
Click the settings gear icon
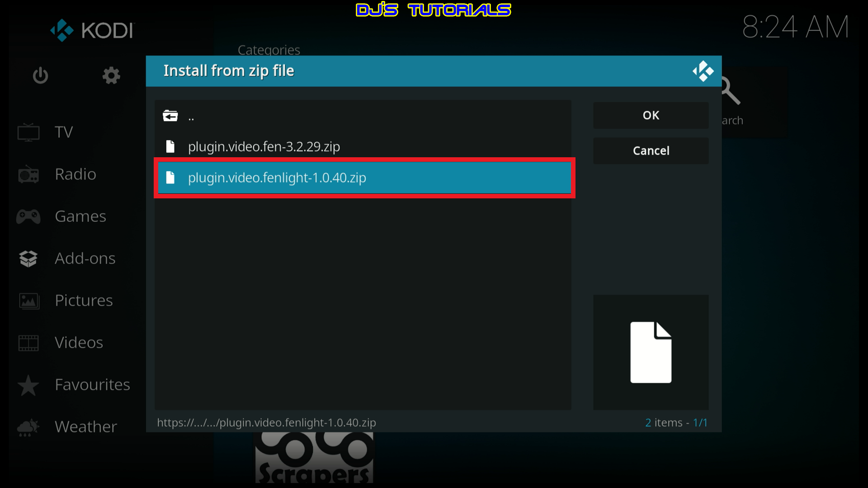[x=111, y=75]
